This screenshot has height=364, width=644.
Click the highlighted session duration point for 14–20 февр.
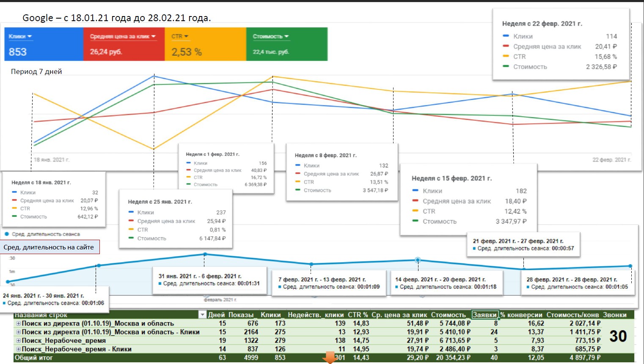tap(418, 260)
